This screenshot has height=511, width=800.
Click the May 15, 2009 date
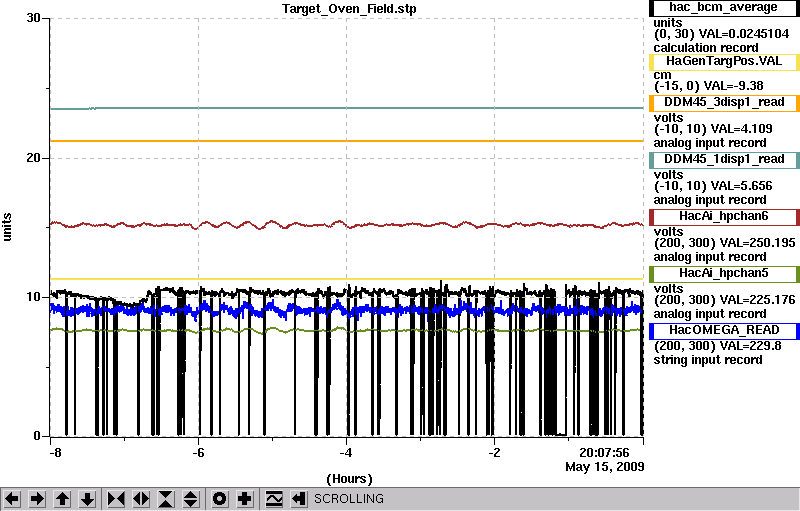605,467
